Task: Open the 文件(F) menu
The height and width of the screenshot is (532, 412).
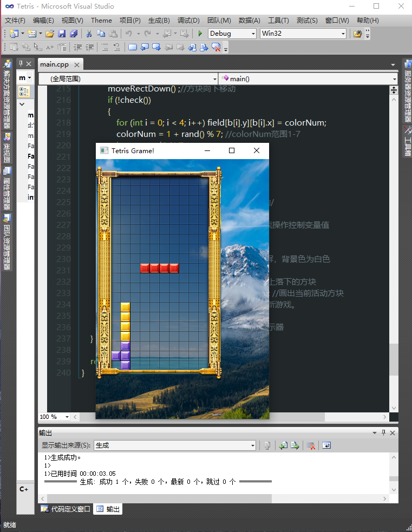Action: click(x=15, y=21)
